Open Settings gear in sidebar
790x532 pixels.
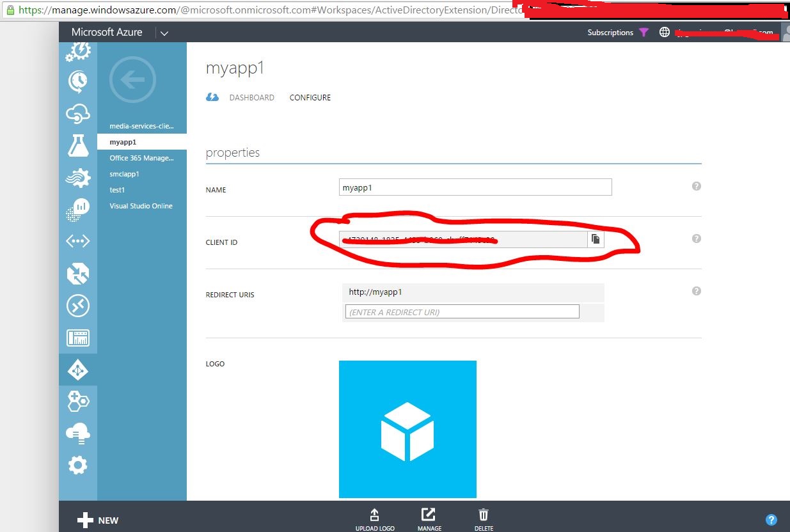click(x=78, y=465)
